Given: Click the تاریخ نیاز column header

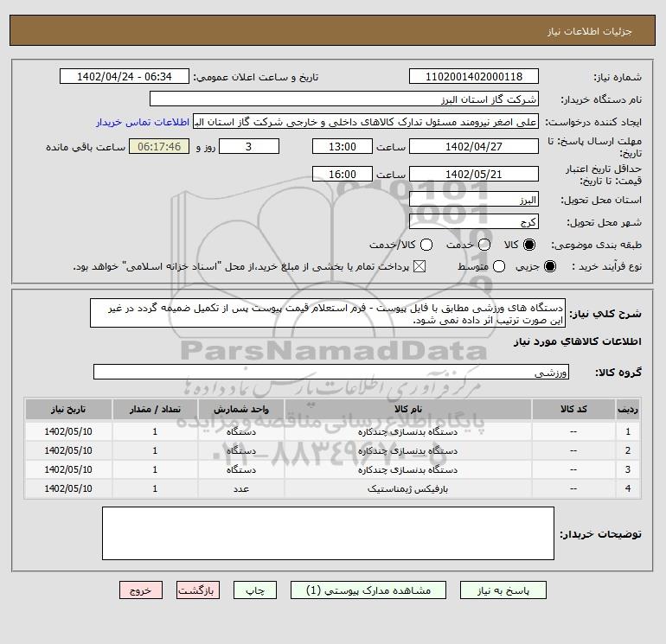Looking at the screenshot, I should [68, 410].
